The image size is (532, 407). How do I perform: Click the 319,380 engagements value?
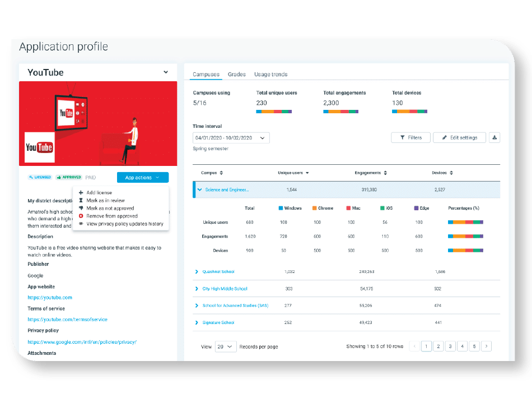point(369,190)
